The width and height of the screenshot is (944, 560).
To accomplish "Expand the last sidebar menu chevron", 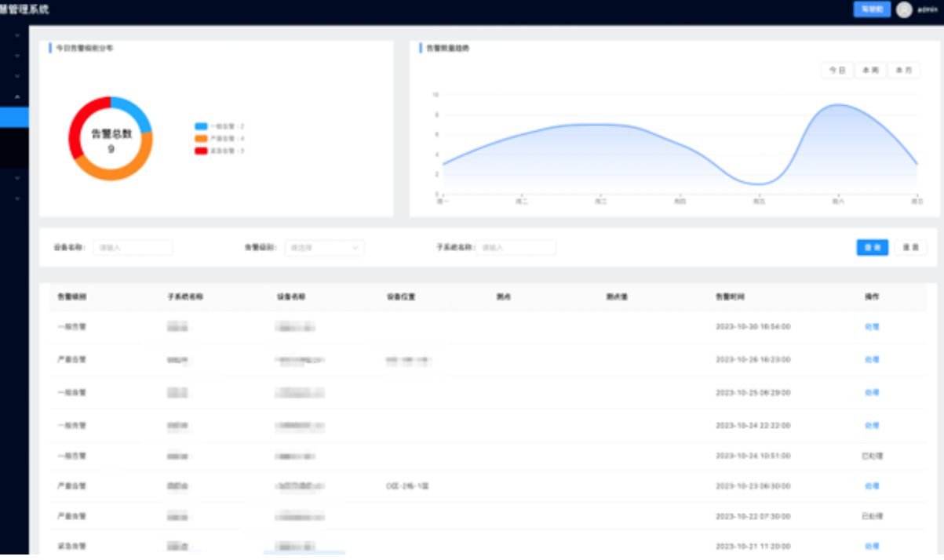I will tap(17, 198).
